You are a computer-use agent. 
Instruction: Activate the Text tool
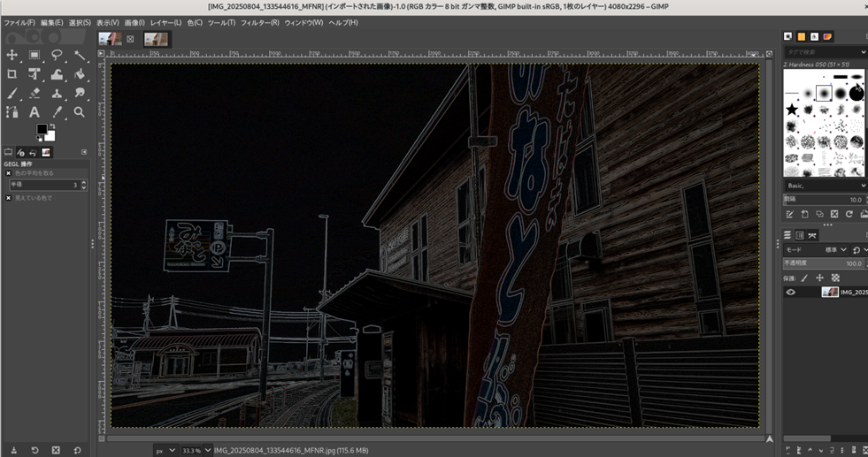pos(35,112)
